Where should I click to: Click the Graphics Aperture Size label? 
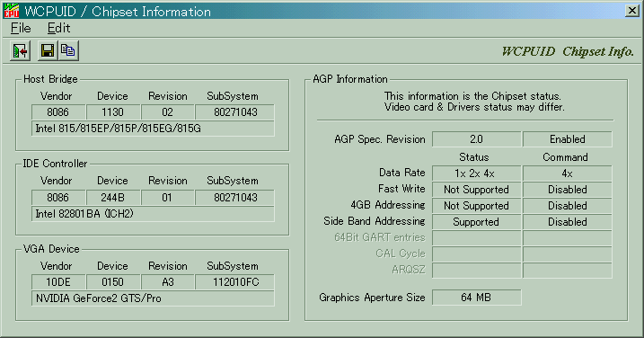tap(372, 298)
